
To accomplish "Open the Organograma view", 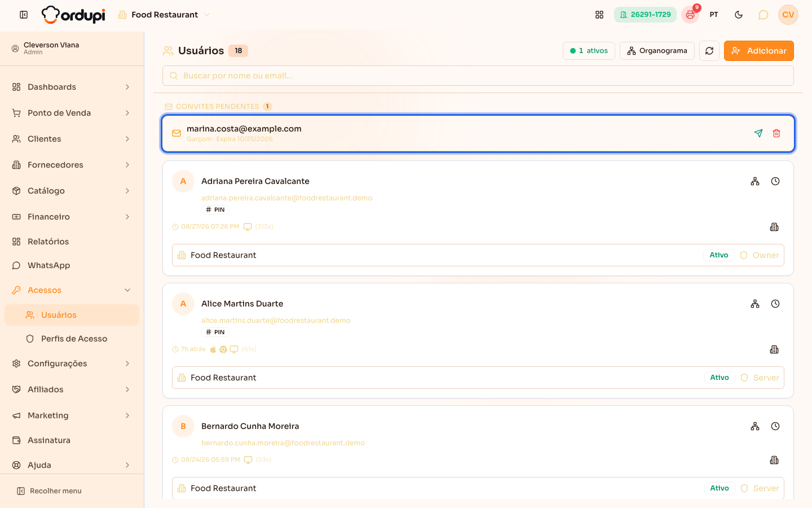I will [x=657, y=51].
